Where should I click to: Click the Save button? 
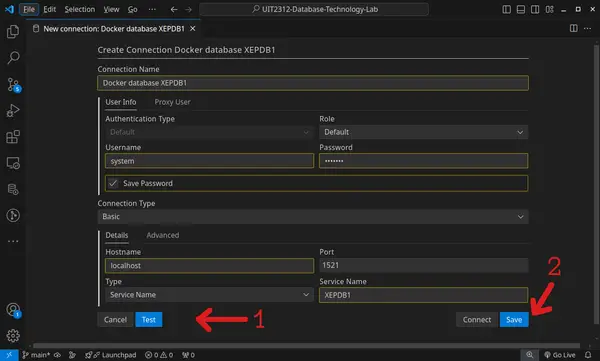(x=514, y=320)
